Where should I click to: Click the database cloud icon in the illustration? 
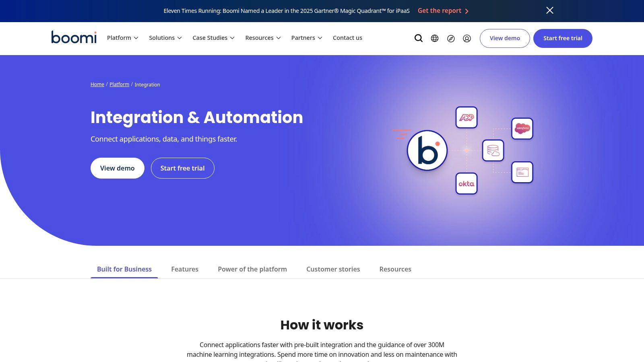(493, 150)
